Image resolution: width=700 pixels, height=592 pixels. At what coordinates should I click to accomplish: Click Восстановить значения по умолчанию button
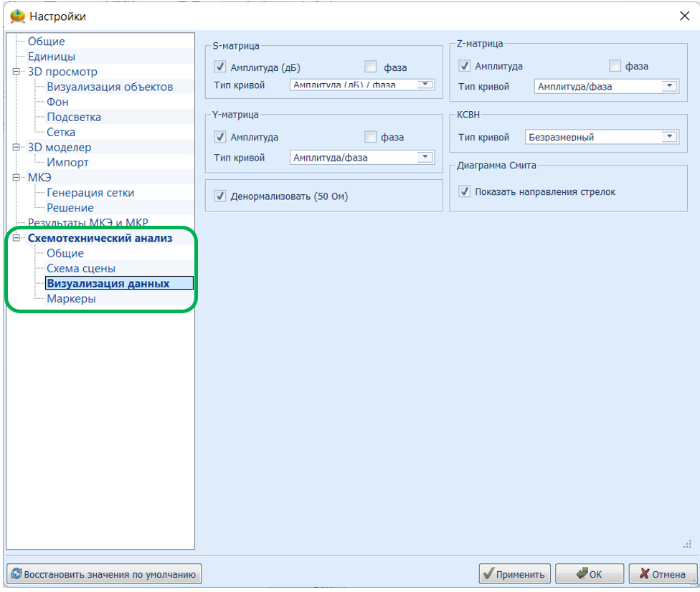click(x=104, y=574)
